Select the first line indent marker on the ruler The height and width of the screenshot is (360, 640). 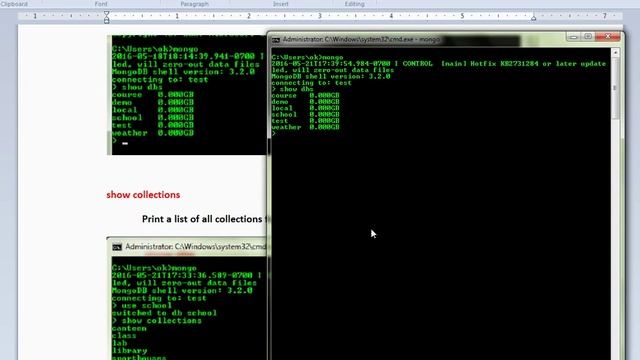coord(107,14)
